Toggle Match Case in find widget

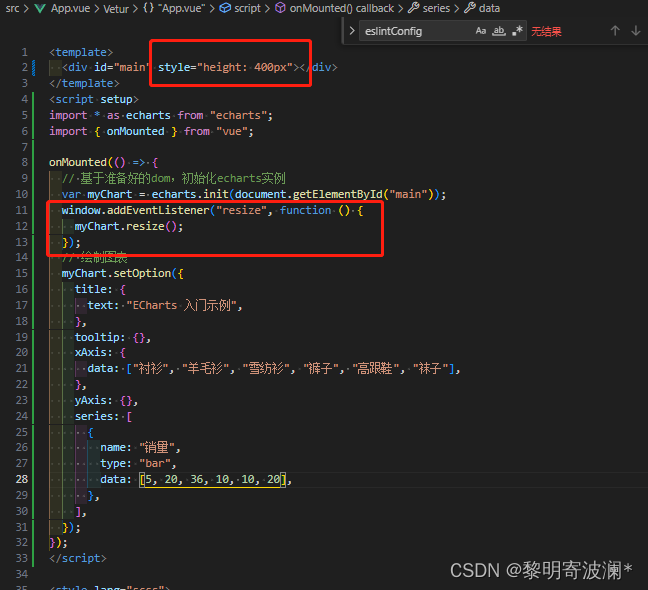click(480, 31)
